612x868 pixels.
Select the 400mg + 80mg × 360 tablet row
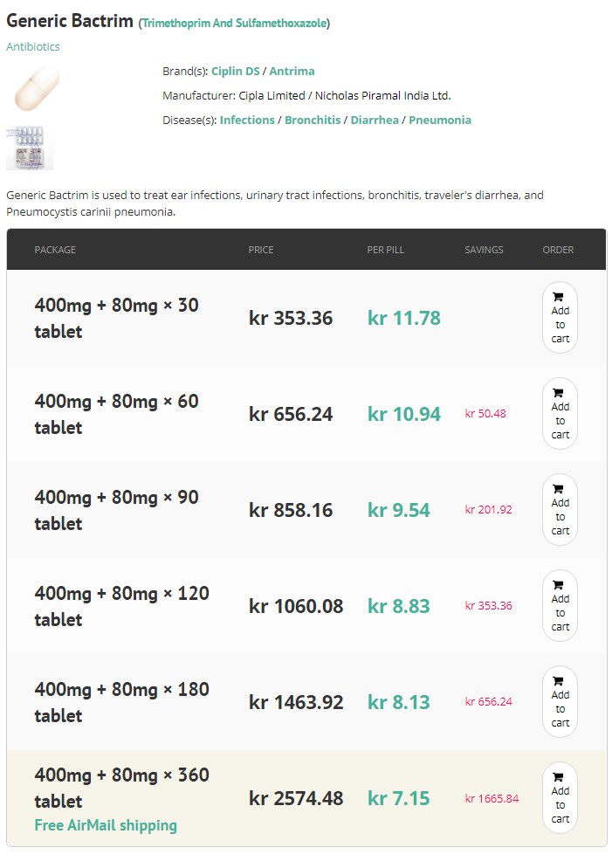pos(306,798)
